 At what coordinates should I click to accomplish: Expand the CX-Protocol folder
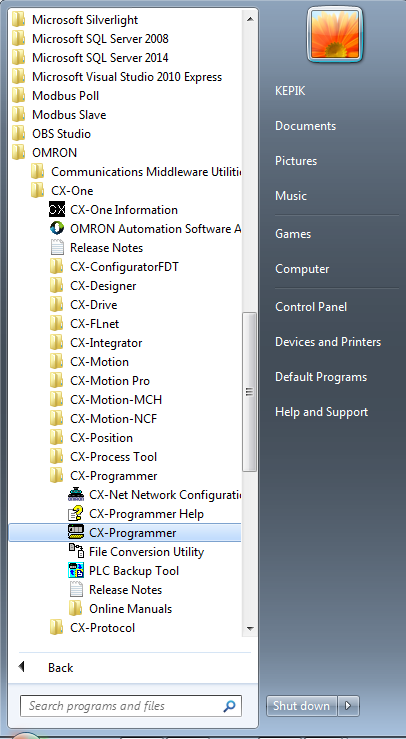tap(92, 628)
